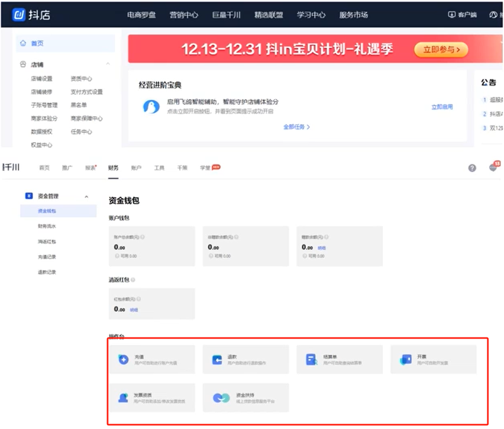Open 数据授权 in sidebar
The height and width of the screenshot is (429, 504).
(41, 131)
